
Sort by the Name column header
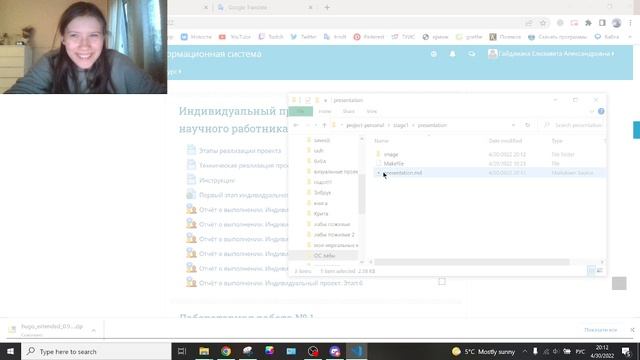coord(382,141)
